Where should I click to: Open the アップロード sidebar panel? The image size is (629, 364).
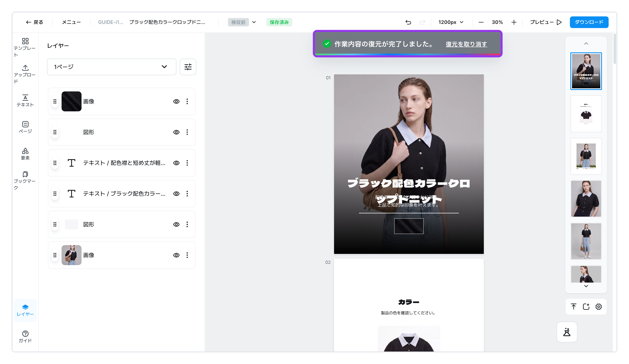(x=25, y=74)
